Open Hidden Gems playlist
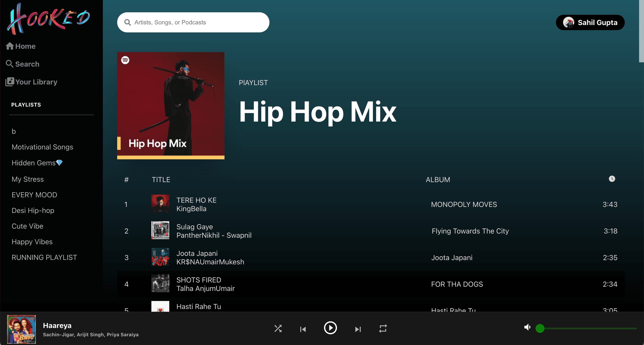The image size is (644, 345). point(37,163)
